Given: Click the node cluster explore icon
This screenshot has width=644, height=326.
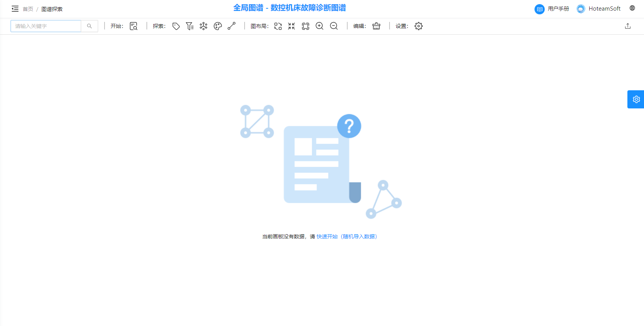Looking at the screenshot, I should (x=203, y=26).
